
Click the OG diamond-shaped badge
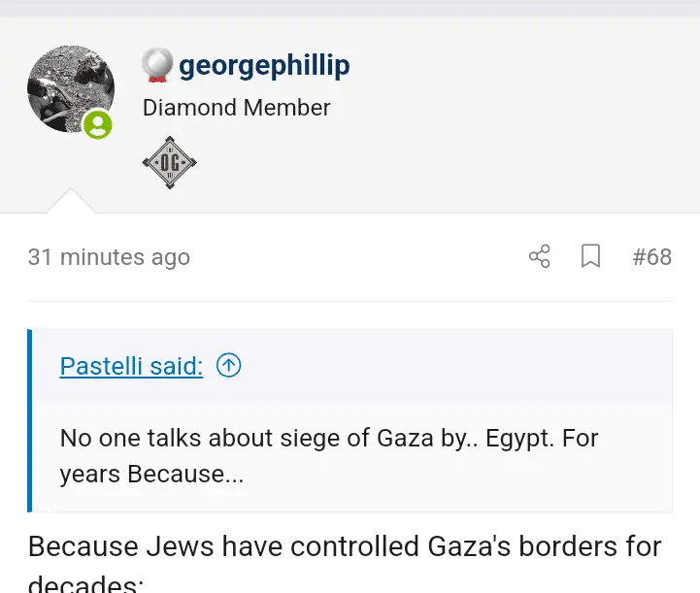point(170,162)
